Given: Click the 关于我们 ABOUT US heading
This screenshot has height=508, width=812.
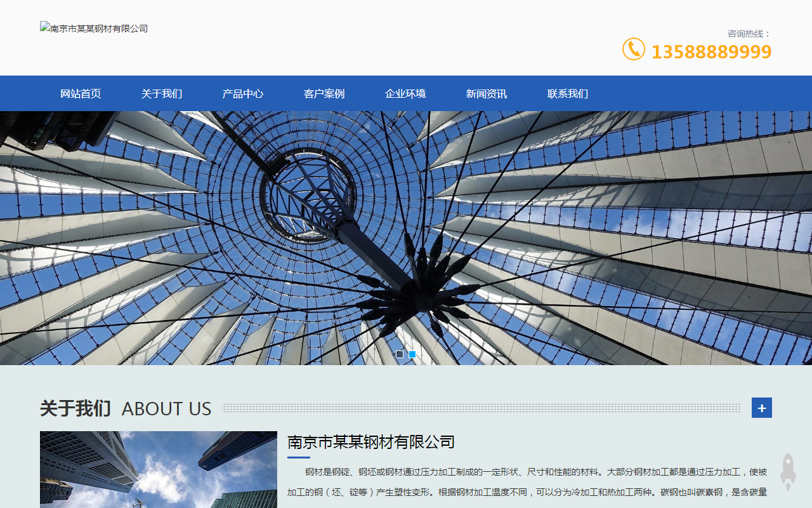Looking at the screenshot, I should (x=126, y=408).
